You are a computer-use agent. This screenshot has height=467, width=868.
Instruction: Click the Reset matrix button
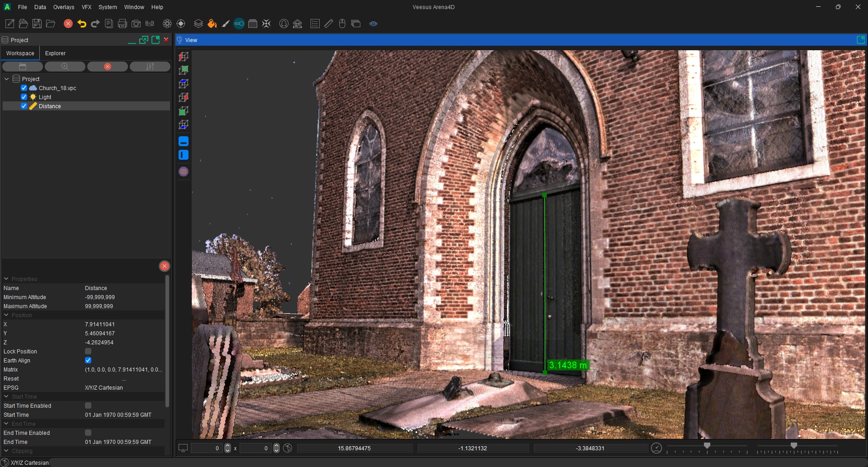tap(124, 379)
